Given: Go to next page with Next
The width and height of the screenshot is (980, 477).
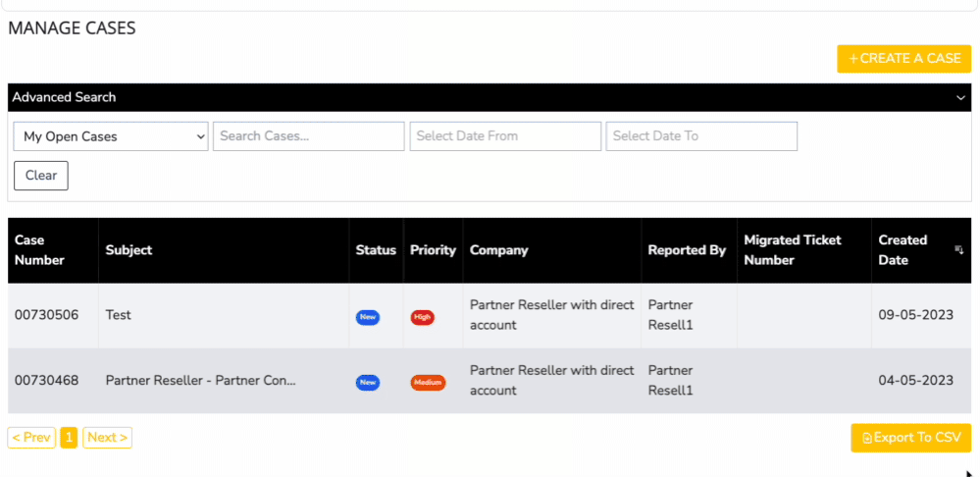Looking at the screenshot, I should coord(107,438).
